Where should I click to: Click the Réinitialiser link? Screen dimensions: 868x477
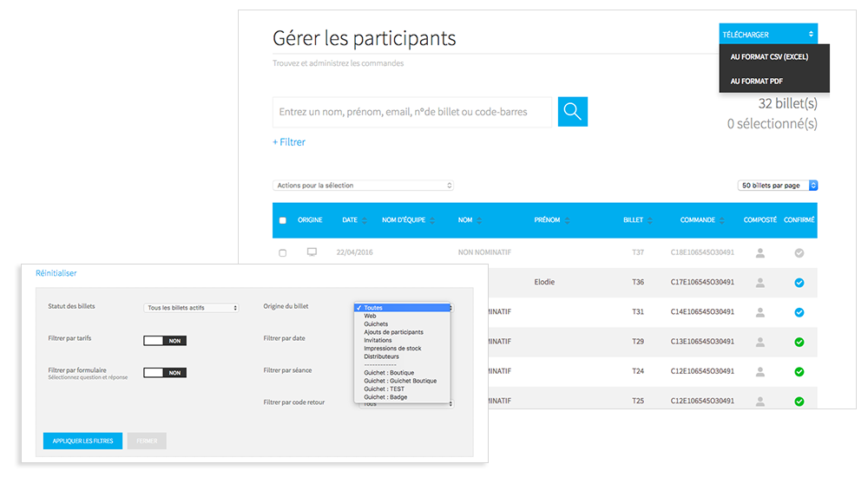(56, 273)
